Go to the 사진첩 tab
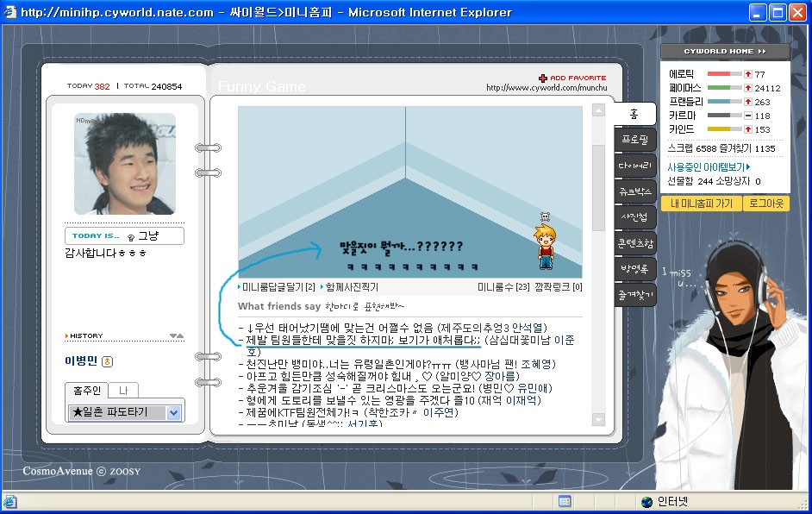The height and width of the screenshot is (514, 812). 635,217
